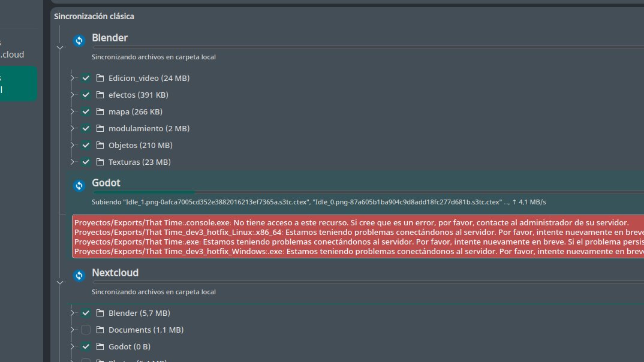Click the Objetos folder icon
This screenshot has height=362, width=644.
coord(100,145)
